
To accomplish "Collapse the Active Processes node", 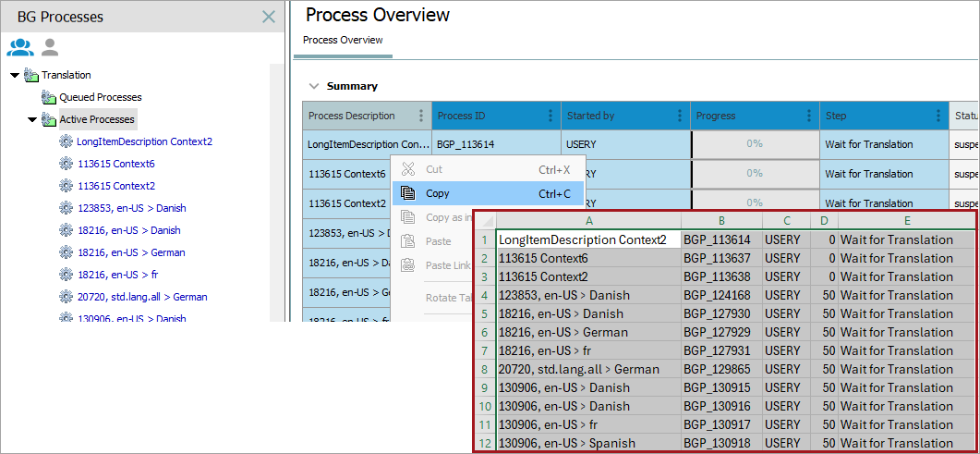I will pos(32,119).
